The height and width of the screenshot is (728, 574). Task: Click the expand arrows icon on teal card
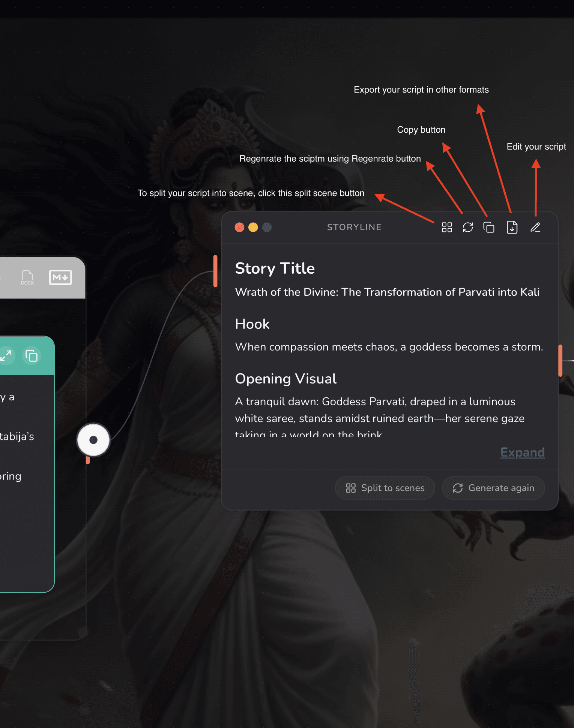(x=6, y=355)
